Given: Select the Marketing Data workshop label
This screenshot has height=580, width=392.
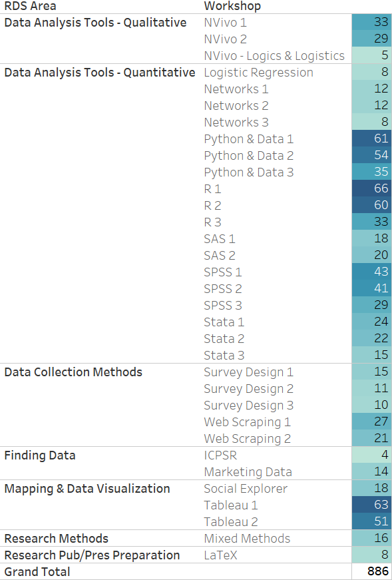Looking at the screenshot, I should tap(248, 472).
